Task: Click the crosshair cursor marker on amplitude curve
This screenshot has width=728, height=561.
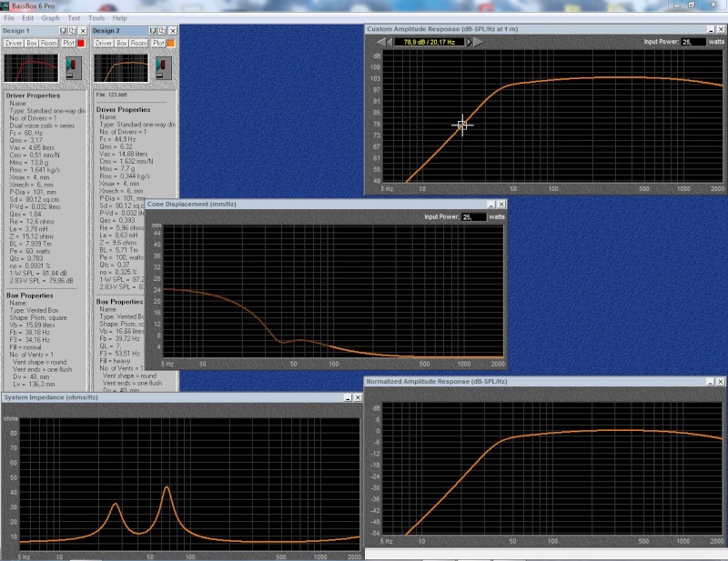Action: click(462, 125)
